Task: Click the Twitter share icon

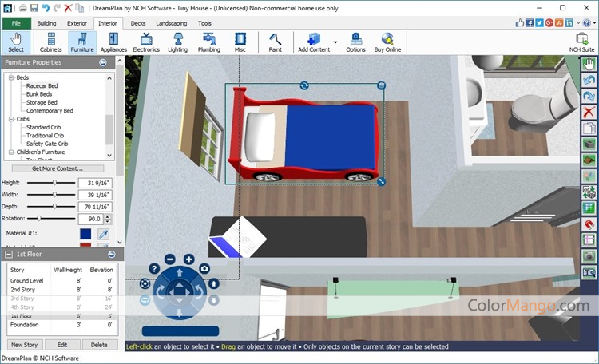Action: click(x=539, y=23)
